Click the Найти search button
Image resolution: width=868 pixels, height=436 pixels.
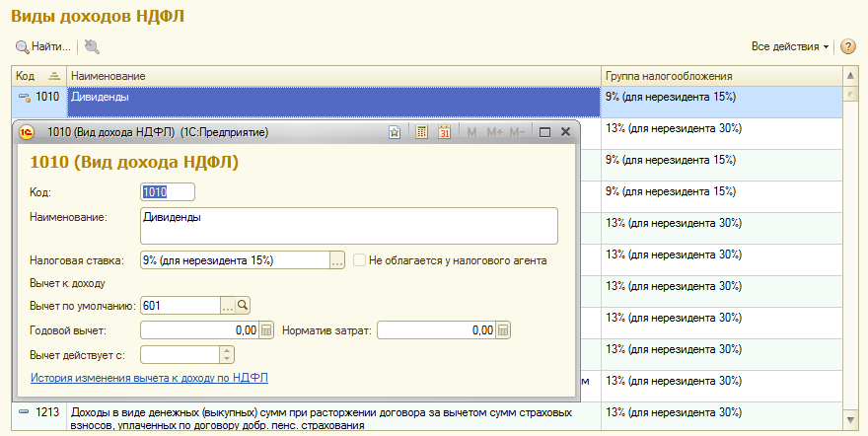(43, 46)
